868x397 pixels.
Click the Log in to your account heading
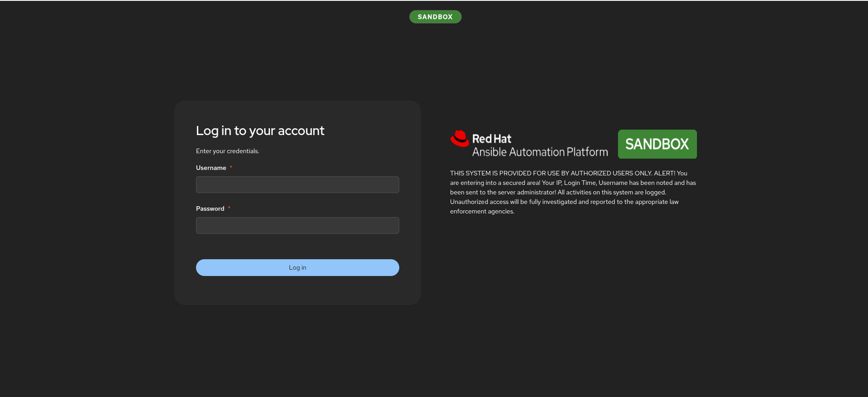click(260, 131)
